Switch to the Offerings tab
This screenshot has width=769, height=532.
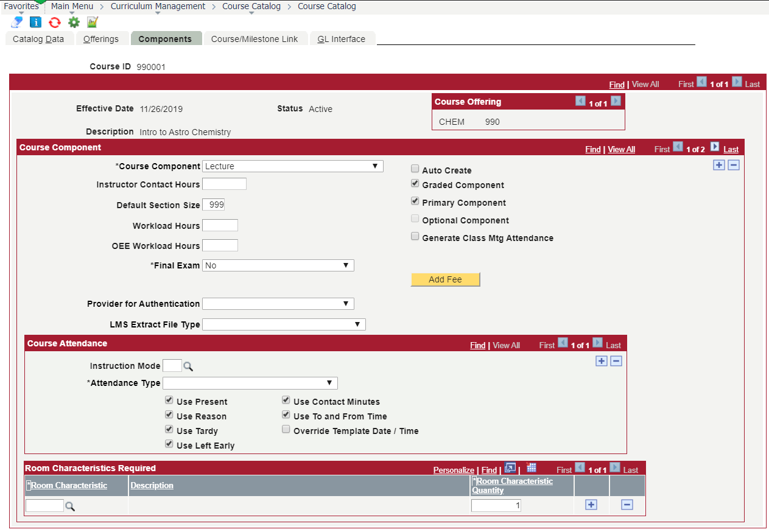[101, 39]
